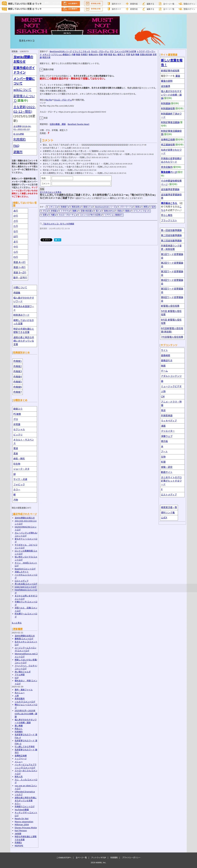Screen dimensions: 197x868
Task: Open メンバー登録について in left menu
Action: [24, 81]
